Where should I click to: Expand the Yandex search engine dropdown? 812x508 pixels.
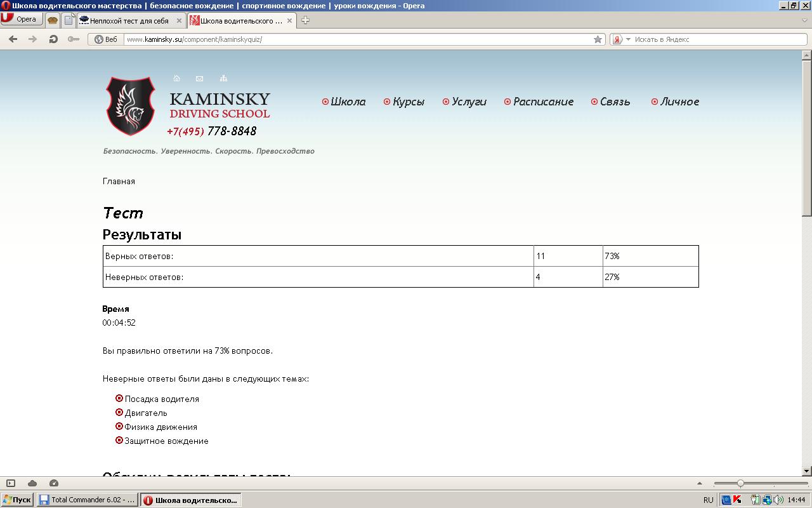coord(628,39)
